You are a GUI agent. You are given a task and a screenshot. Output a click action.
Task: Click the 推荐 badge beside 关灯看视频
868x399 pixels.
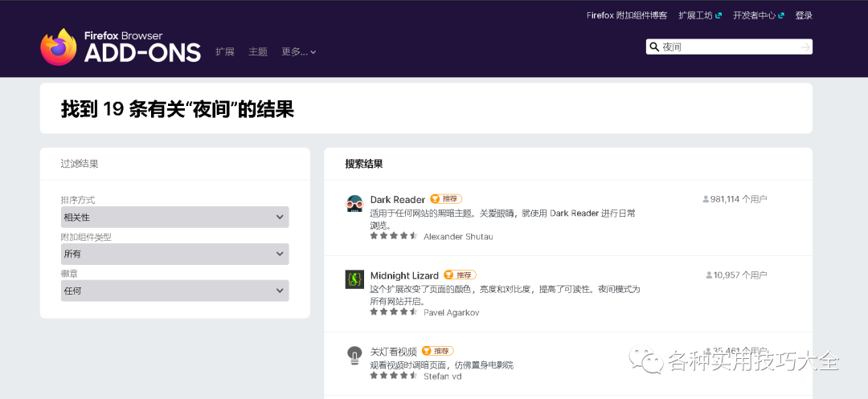[x=437, y=351]
